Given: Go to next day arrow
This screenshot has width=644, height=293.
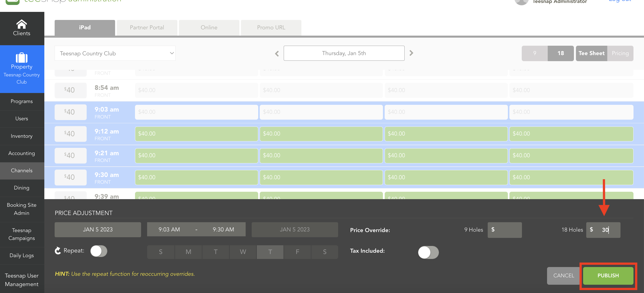Looking at the screenshot, I should (411, 53).
